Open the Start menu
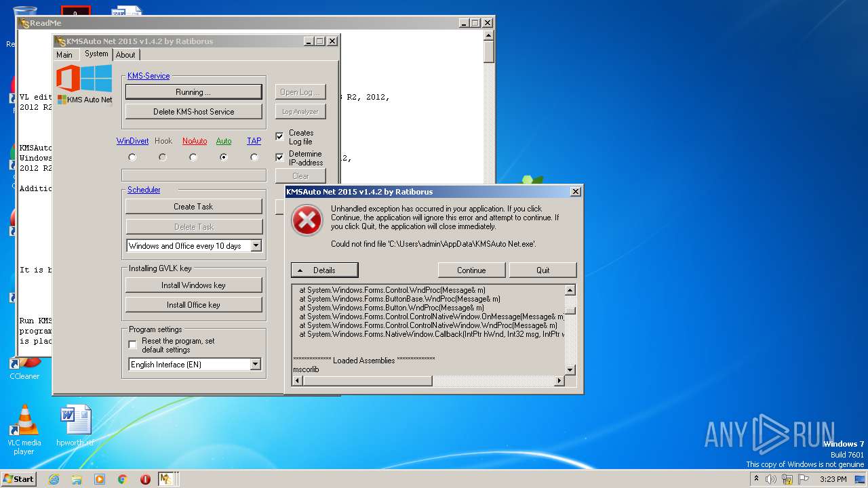The width and height of the screenshot is (868, 488). click(18, 479)
